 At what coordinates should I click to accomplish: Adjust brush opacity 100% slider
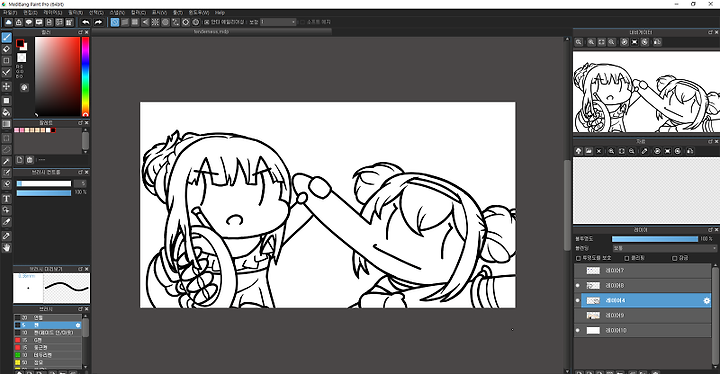click(x=44, y=193)
